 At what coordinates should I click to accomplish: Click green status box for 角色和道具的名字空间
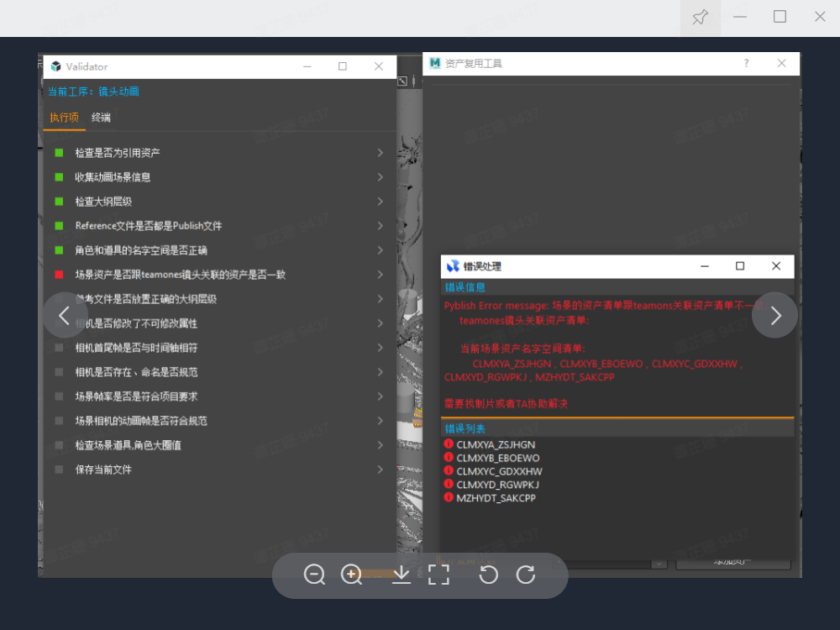(x=59, y=250)
